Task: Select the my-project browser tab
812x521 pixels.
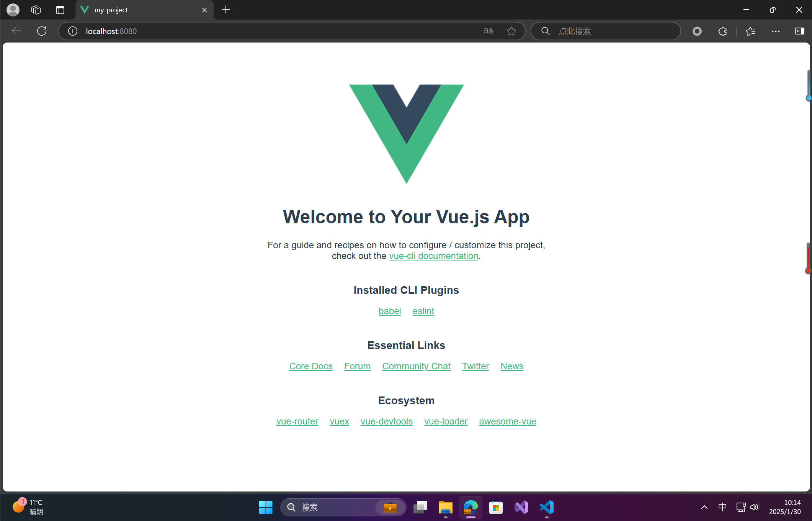Action: [x=126, y=10]
